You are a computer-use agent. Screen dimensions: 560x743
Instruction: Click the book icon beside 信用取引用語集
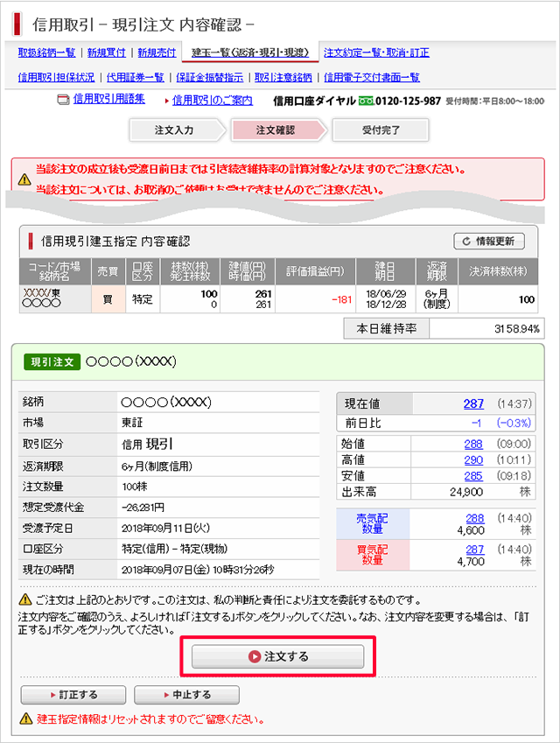[x=62, y=100]
